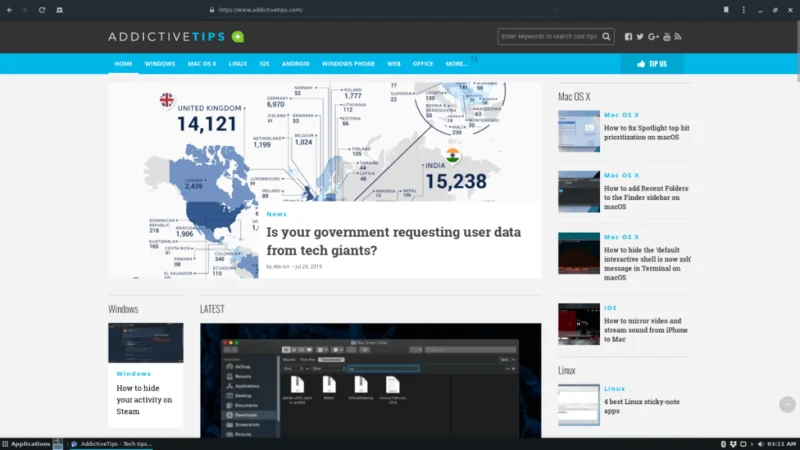Click the AddictiveTips taskbar window button
Screen dimensions: 800x450
tap(111, 444)
